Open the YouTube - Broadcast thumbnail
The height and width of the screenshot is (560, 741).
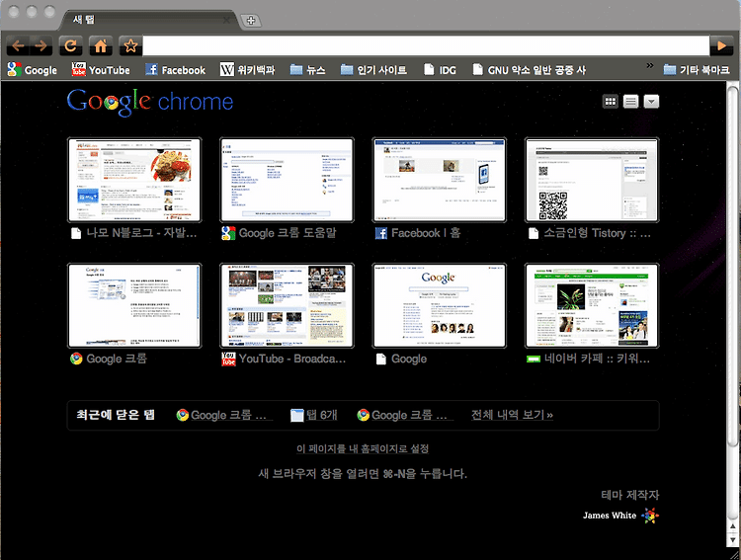[287, 306]
